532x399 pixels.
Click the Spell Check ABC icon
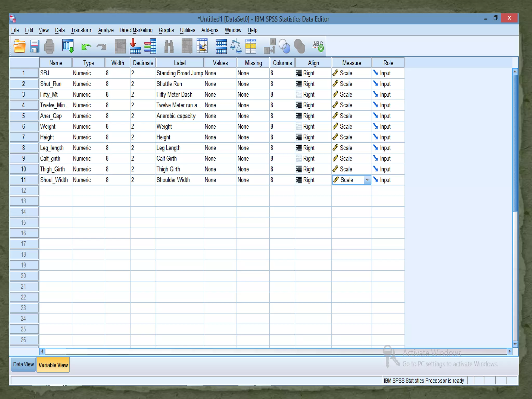pos(318,46)
